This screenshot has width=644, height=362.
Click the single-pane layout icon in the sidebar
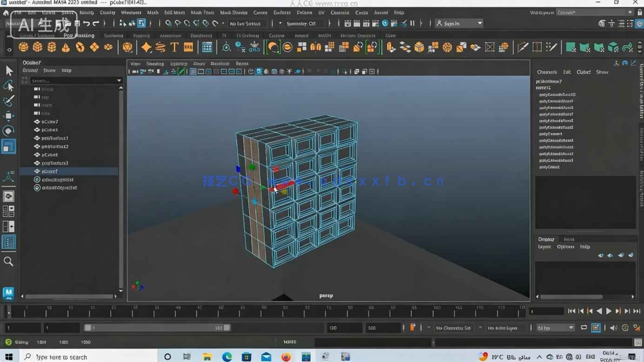pos(8,196)
